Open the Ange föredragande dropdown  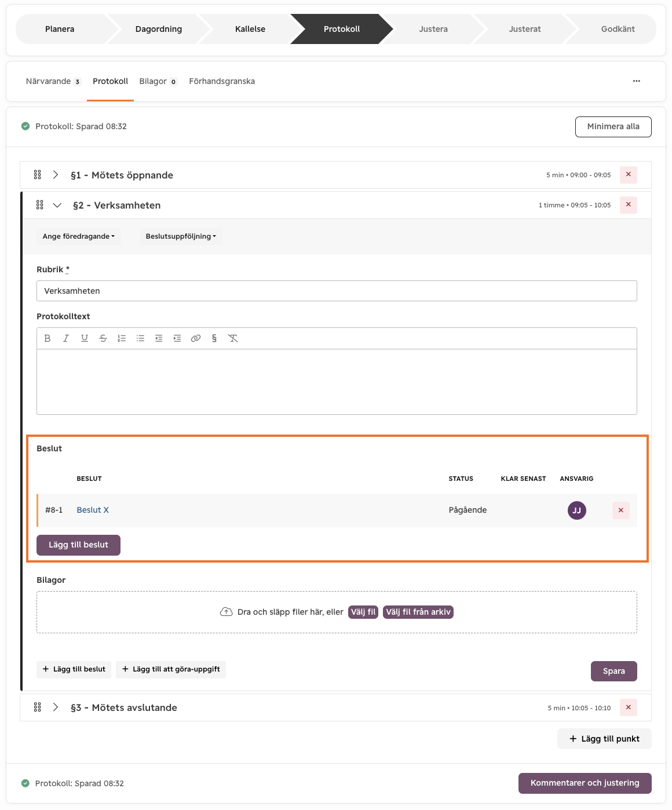pyautogui.click(x=79, y=236)
